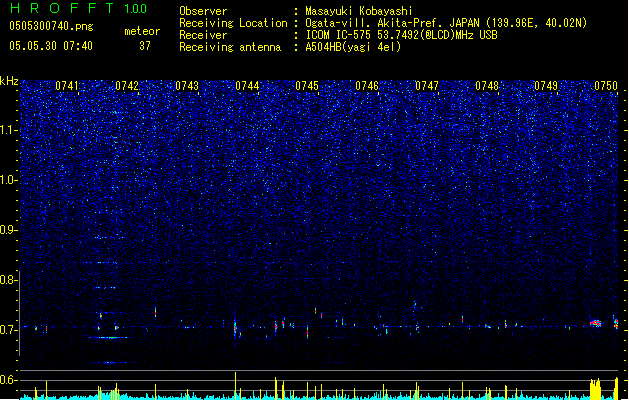Click the 0.6 frequency axis label
The width and height of the screenshot is (629, 400).
click(x=8, y=380)
